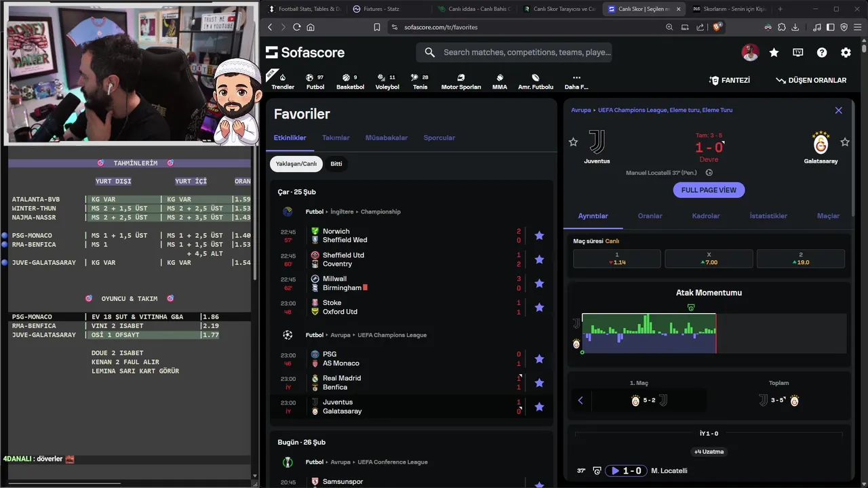Expand the Daha F... more sports menu
This screenshot has height=488, width=868.
pyautogui.click(x=576, y=81)
